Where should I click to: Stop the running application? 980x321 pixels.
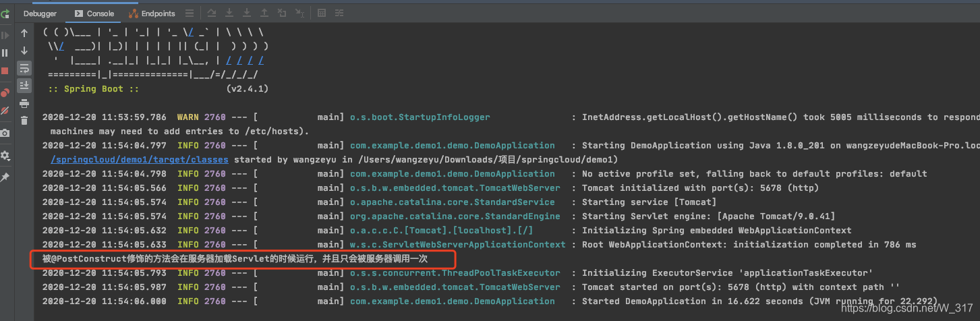pyautogui.click(x=5, y=70)
